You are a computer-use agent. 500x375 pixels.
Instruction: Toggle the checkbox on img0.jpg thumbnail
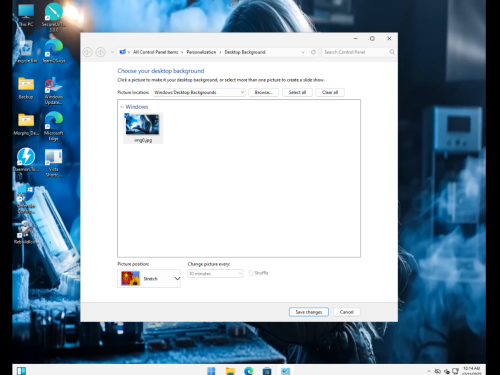click(127, 115)
